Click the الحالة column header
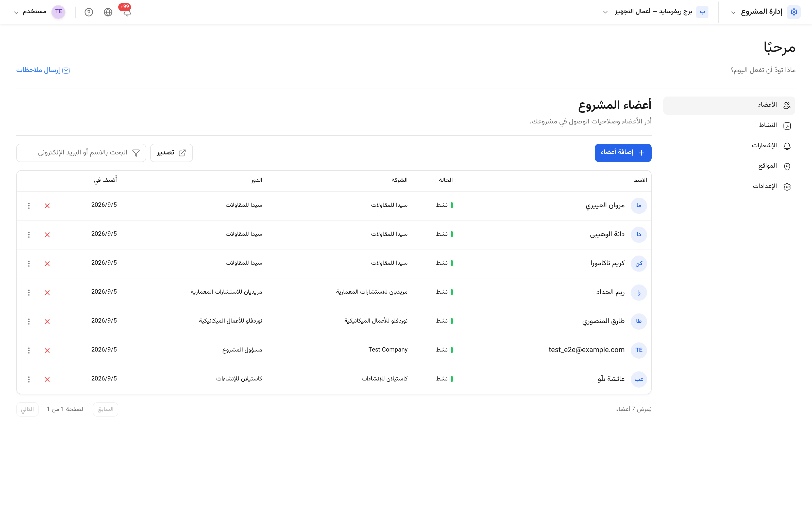 point(446,180)
